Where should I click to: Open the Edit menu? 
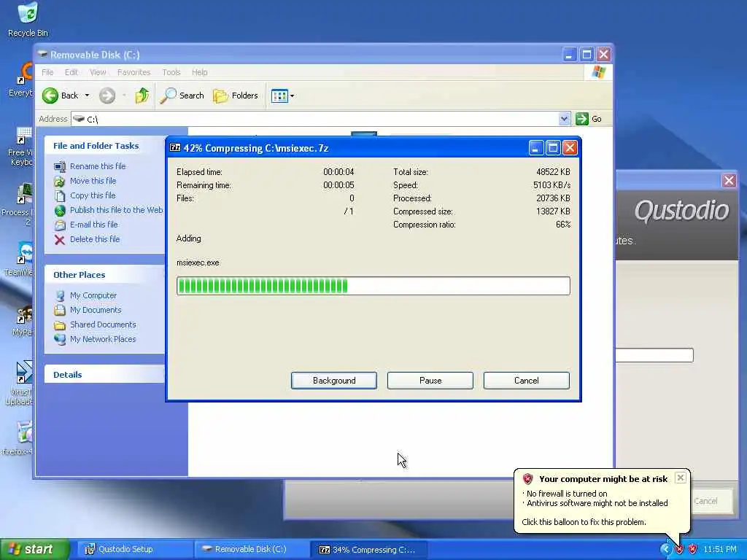point(71,72)
